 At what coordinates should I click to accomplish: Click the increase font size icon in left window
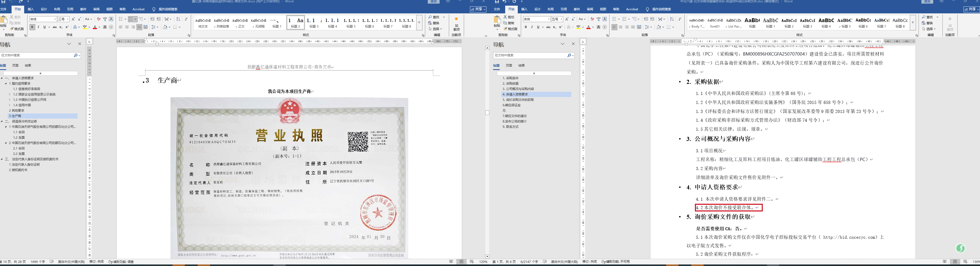pyautogui.click(x=74, y=19)
